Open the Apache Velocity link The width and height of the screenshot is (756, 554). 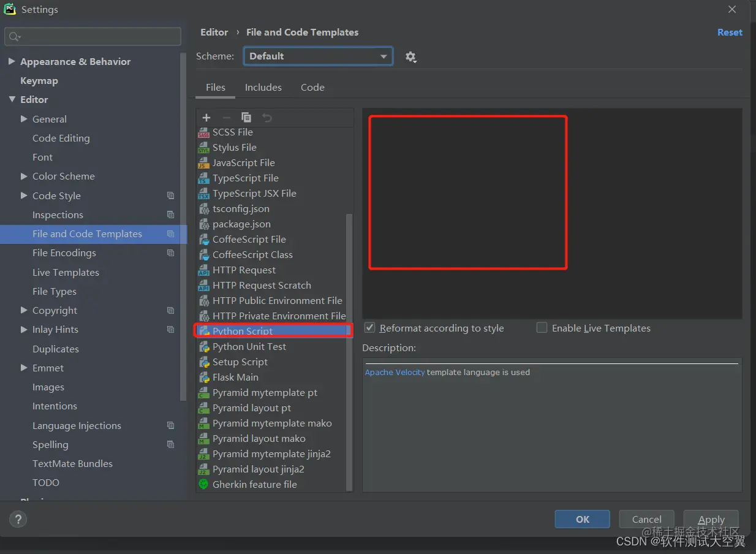coord(395,372)
